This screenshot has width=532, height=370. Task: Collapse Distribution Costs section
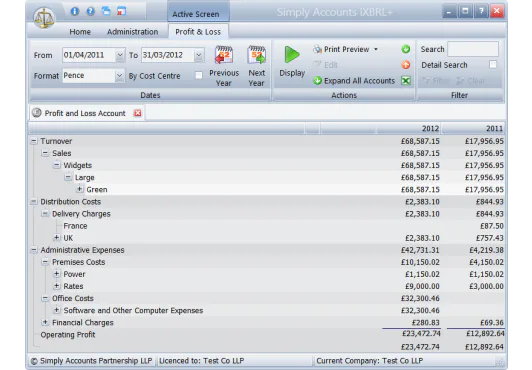coord(34,202)
